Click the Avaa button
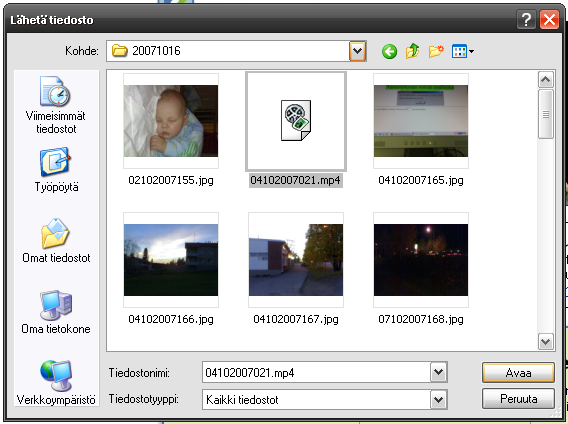Viewport: 568px width, 424px height. coord(518,373)
